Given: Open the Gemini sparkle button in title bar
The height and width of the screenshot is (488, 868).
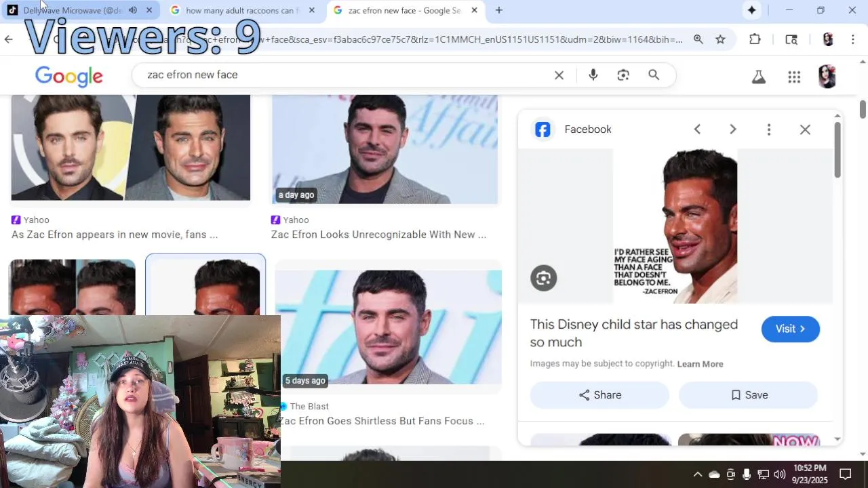Looking at the screenshot, I should coord(752,10).
